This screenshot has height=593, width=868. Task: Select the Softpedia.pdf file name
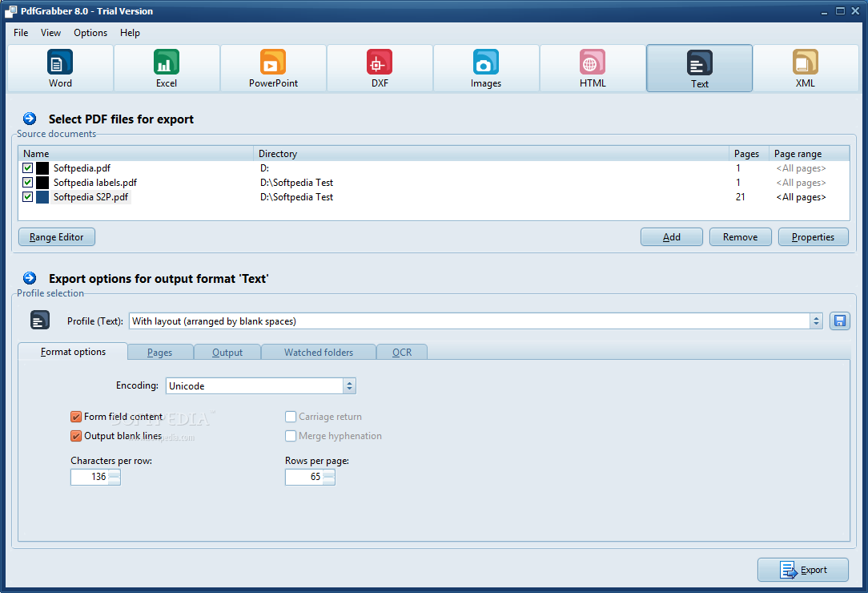82,168
